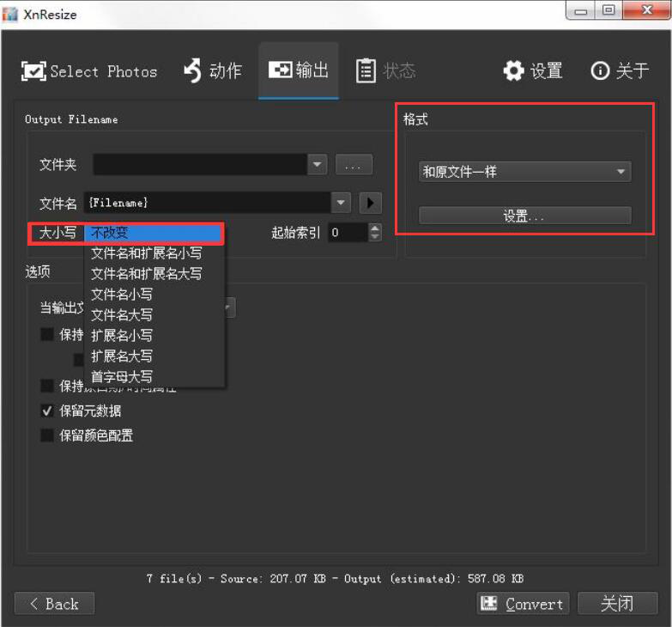The image size is (672, 627).
Task: Maximize the XnResize window
Action: (608, 10)
